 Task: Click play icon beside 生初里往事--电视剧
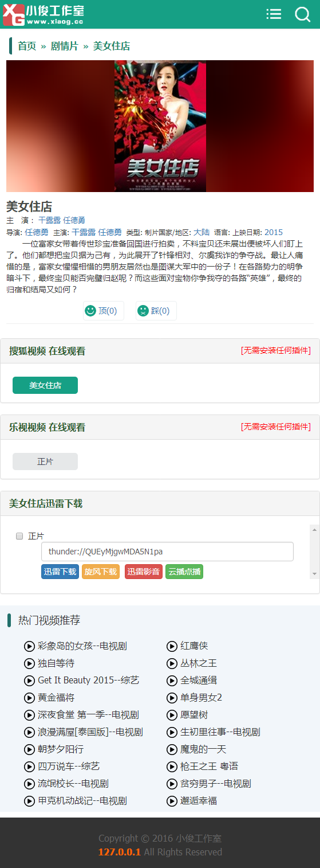[x=172, y=732]
